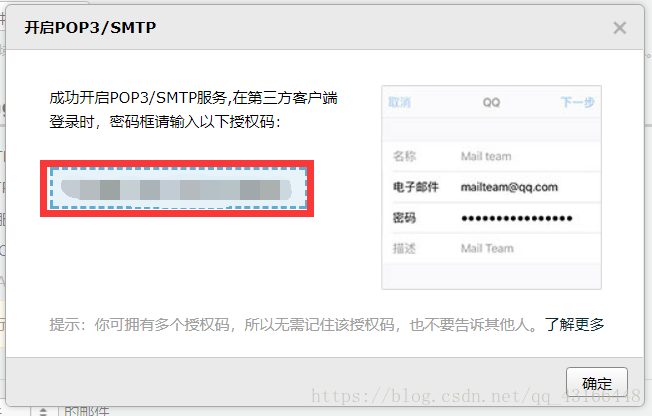The width and height of the screenshot is (652, 416).
Task: Select the 描述 Mail Team row
Action: 491,248
